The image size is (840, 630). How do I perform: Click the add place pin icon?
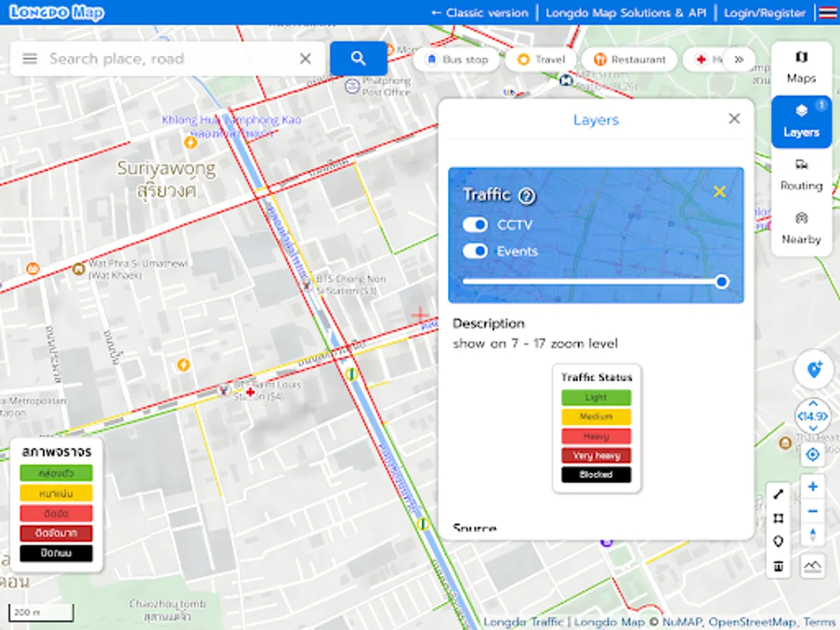point(813,370)
